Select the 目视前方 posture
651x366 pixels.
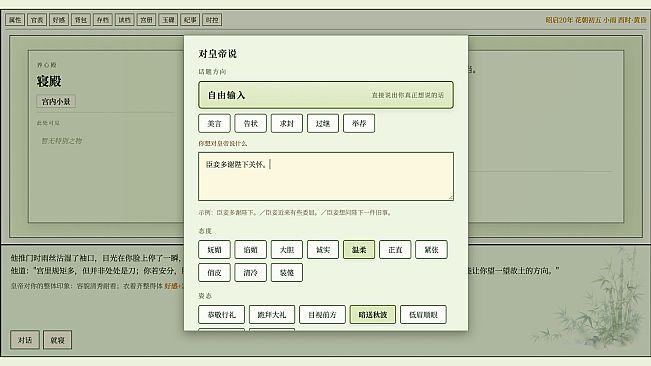pos(322,315)
